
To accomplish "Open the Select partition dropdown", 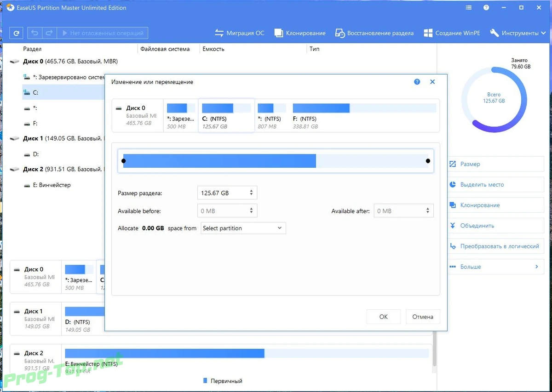I will pos(243,228).
